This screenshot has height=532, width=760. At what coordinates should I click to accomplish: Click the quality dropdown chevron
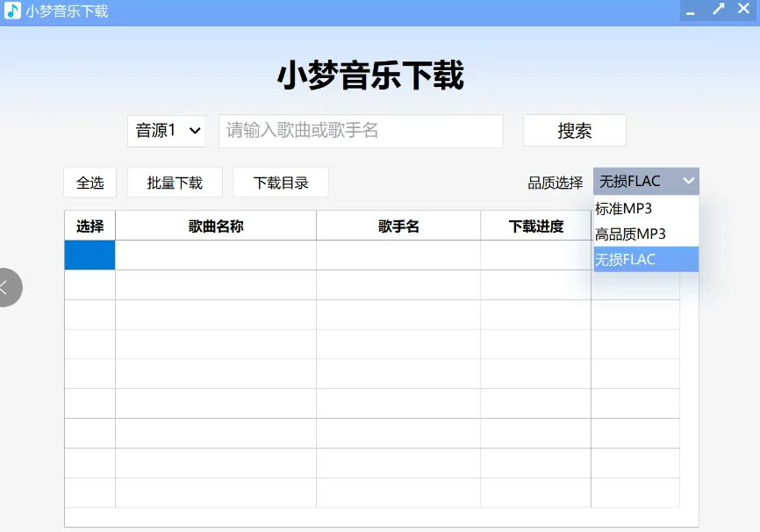click(689, 181)
